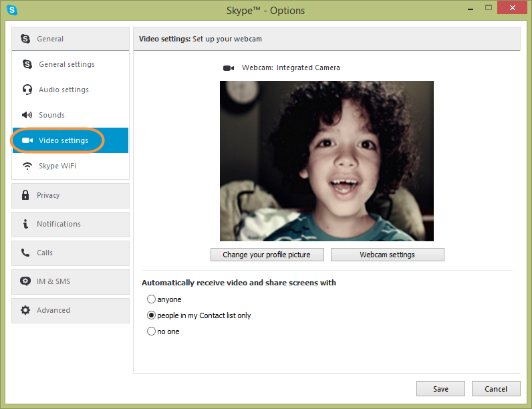Click the chat bubble icon beside IM & SMS
Screen dimensions: 532x409
point(25,281)
